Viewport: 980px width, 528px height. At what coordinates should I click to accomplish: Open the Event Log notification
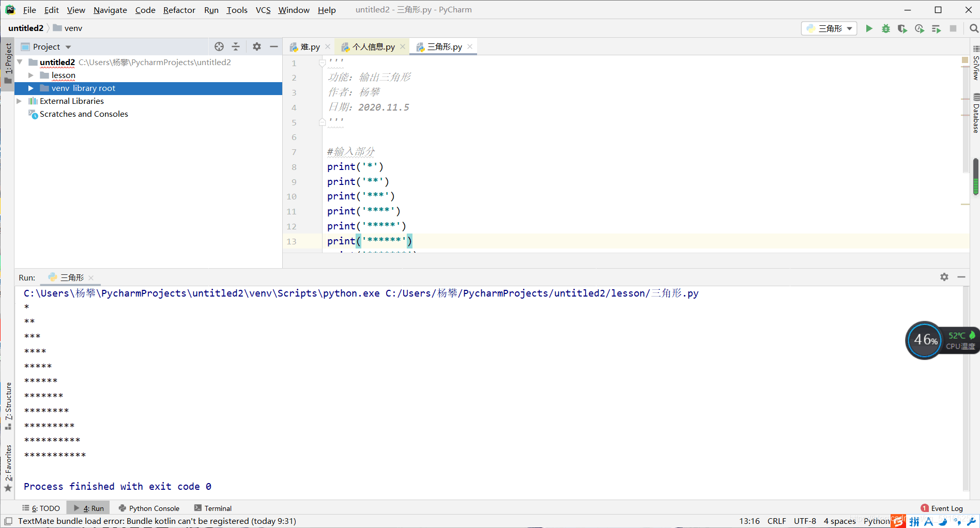coord(942,508)
